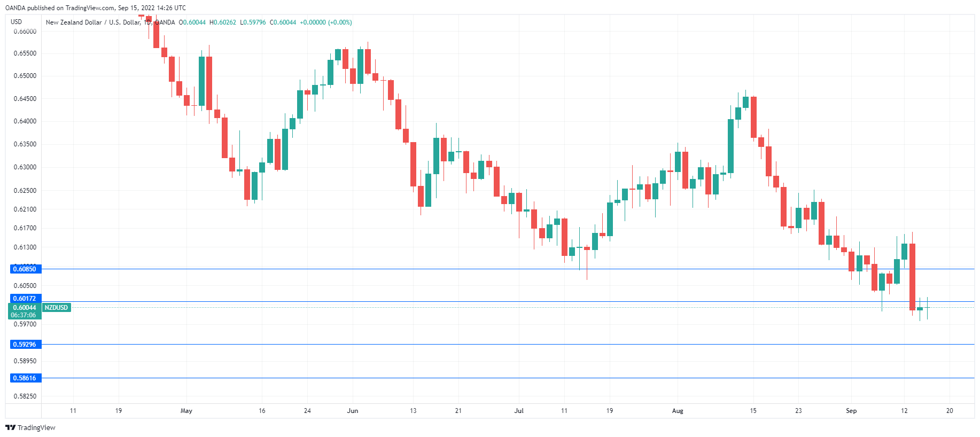Viewport: 980px width, 437px height.
Task: Click the 16 date label on time axis
Action: (262, 411)
